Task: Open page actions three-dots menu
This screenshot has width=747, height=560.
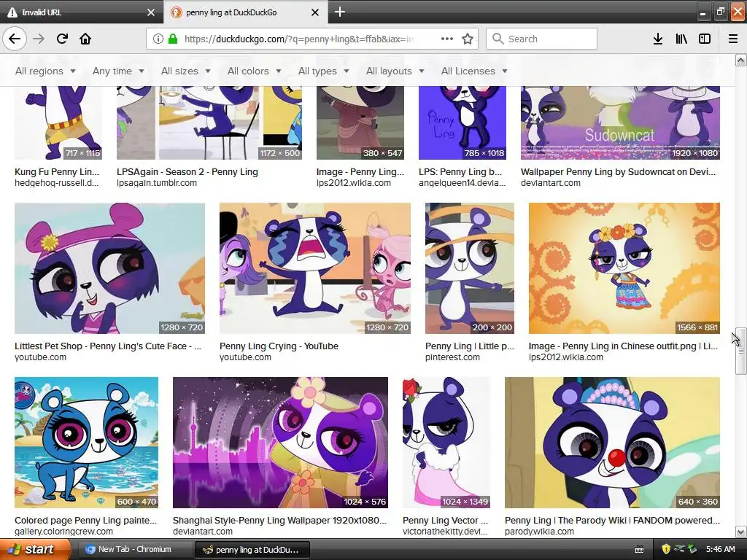Action: tap(447, 39)
